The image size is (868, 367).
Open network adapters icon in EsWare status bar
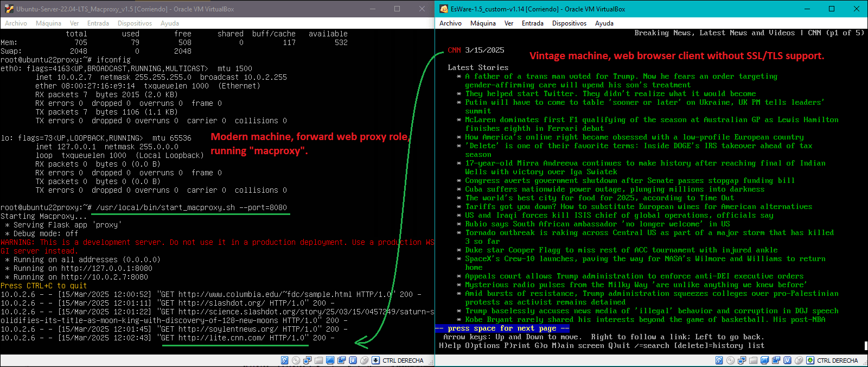[742, 360]
